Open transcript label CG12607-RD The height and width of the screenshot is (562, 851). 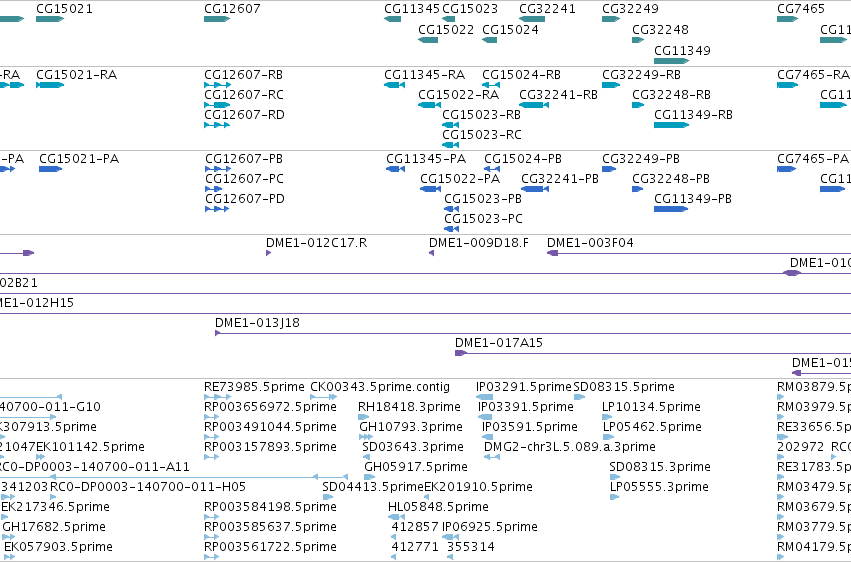[x=244, y=114]
